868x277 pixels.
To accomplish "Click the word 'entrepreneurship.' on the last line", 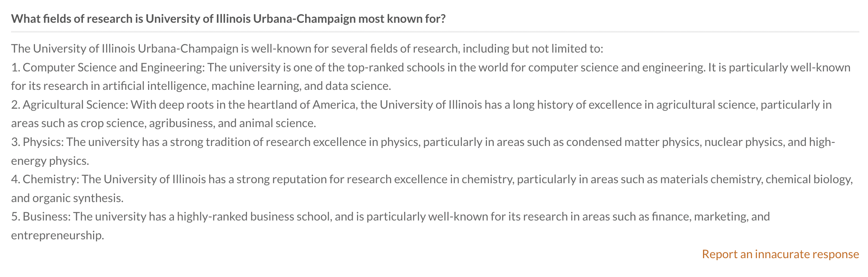I will pyautogui.click(x=57, y=235).
